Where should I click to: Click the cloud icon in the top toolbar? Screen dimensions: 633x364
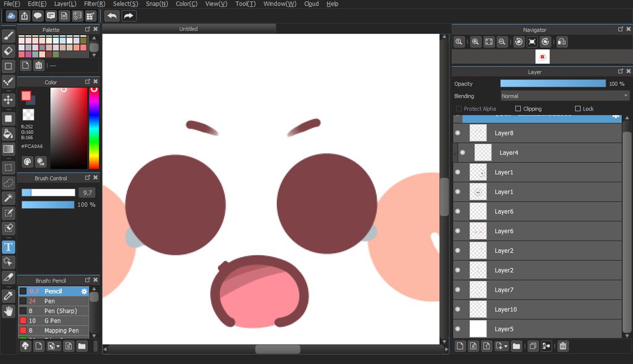tap(11, 16)
